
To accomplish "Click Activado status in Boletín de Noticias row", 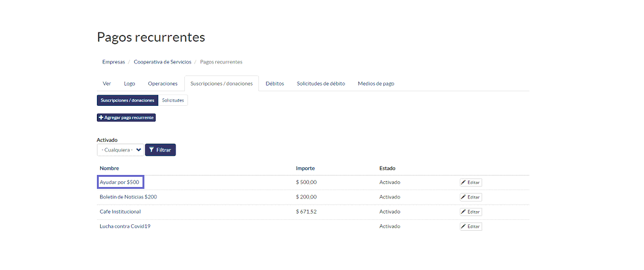I will [x=390, y=197].
